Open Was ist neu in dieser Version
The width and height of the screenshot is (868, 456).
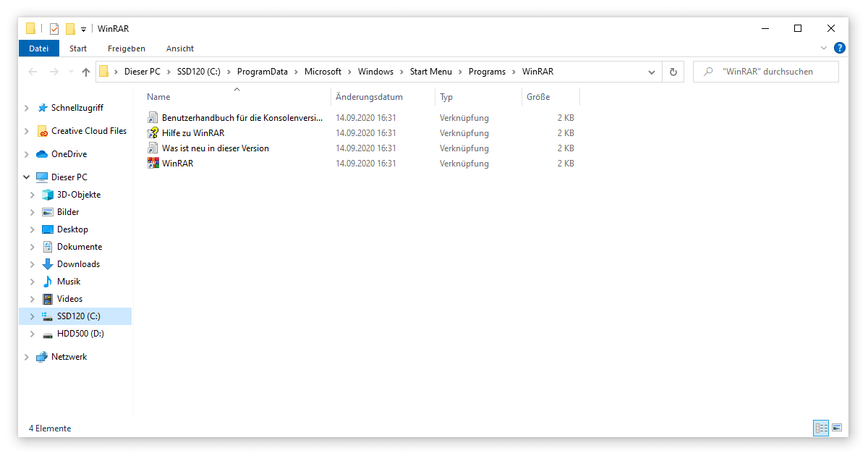click(x=215, y=148)
